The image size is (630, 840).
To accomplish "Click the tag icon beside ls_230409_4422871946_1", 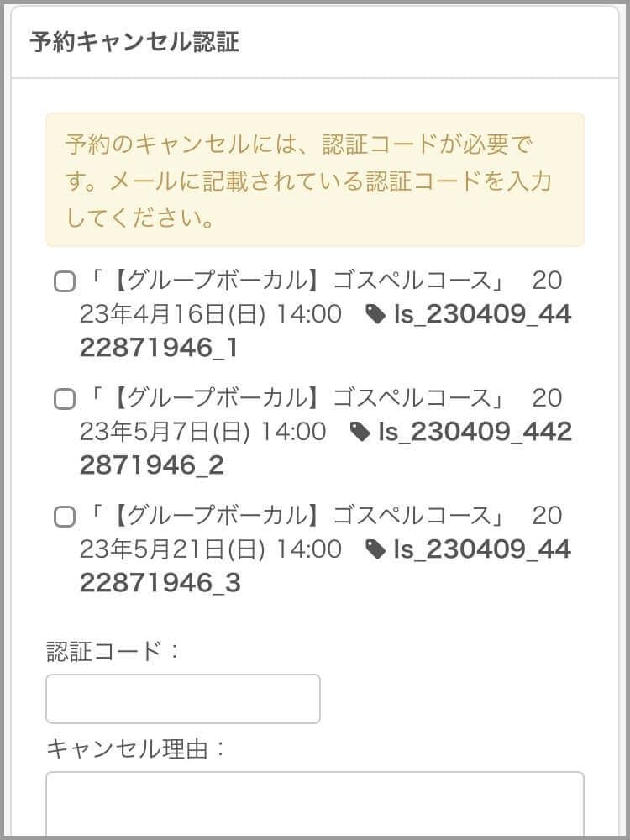I will point(375,315).
